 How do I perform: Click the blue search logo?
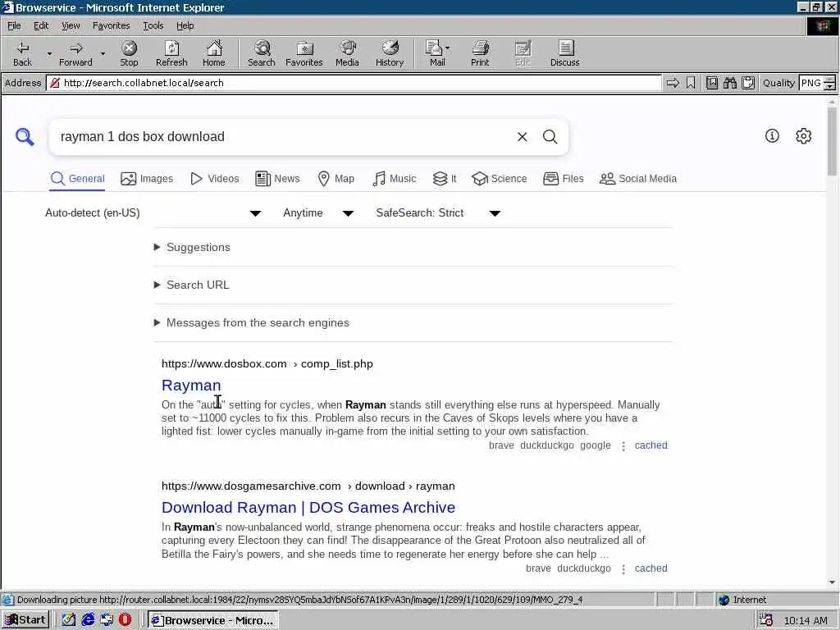(x=25, y=137)
